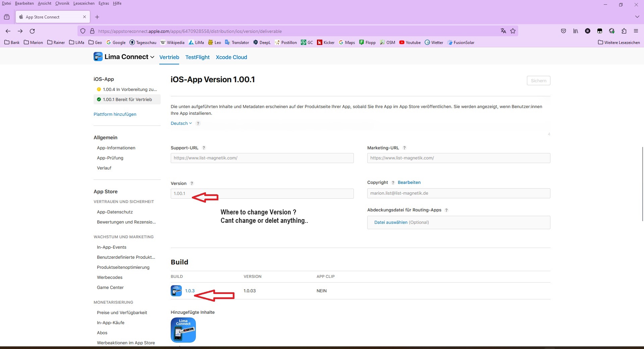The image size is (644, 349).
Task: Click the Lima Connect thumbnail under Hinzugefügte Inhalte
Action: (x=183, y=330)
